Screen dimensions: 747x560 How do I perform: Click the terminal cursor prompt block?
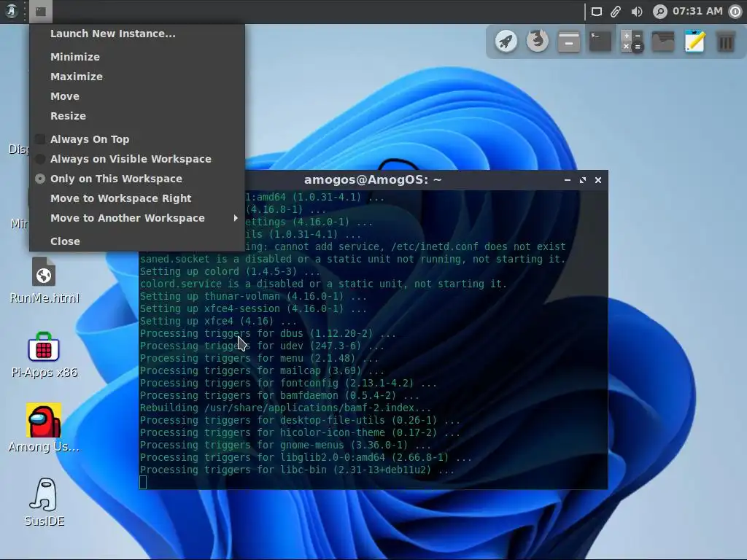click(x=143, y=483)
